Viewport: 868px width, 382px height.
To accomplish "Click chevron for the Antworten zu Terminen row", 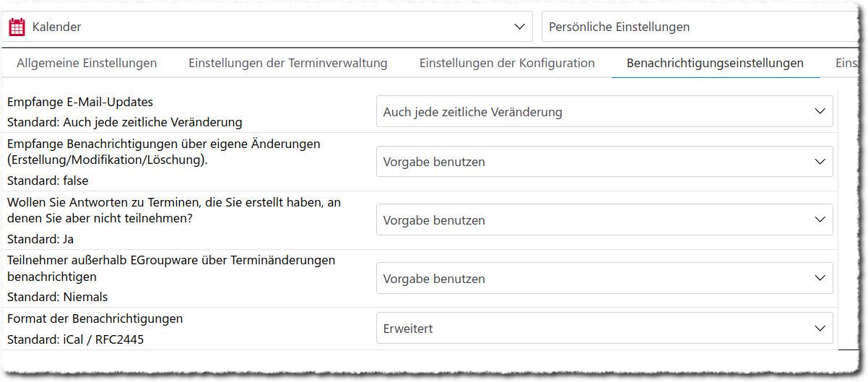I will point(820,220).
